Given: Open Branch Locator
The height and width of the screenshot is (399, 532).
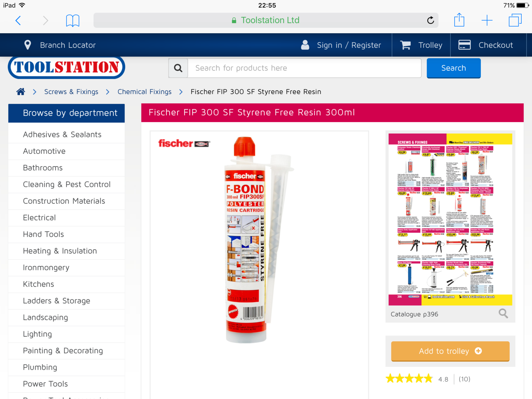Looking at the screenshot, I should (x=60, y=45).
